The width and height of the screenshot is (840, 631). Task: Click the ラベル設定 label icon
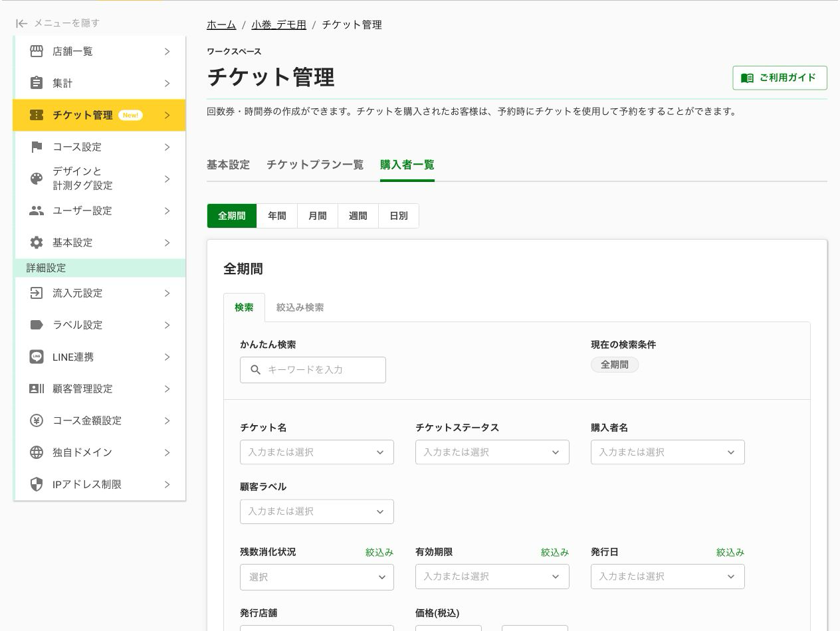click(37, 325)
